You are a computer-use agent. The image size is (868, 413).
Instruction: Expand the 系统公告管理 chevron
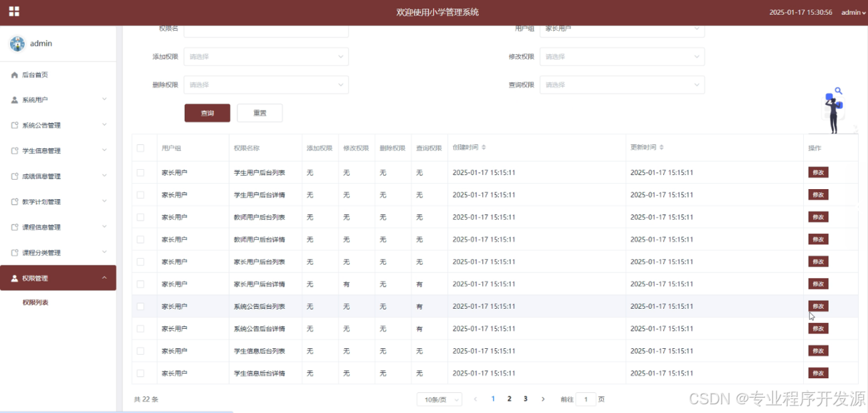click(104, 125)
